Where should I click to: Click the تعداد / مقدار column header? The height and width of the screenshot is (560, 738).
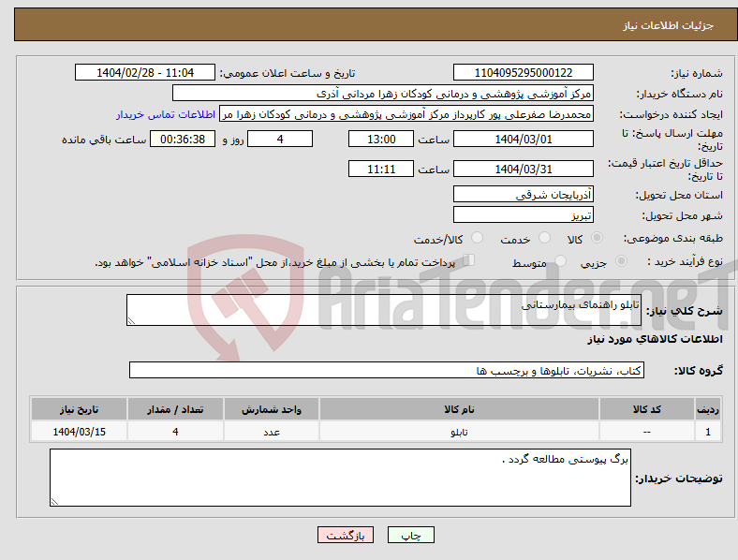click(x=175, y=409)
